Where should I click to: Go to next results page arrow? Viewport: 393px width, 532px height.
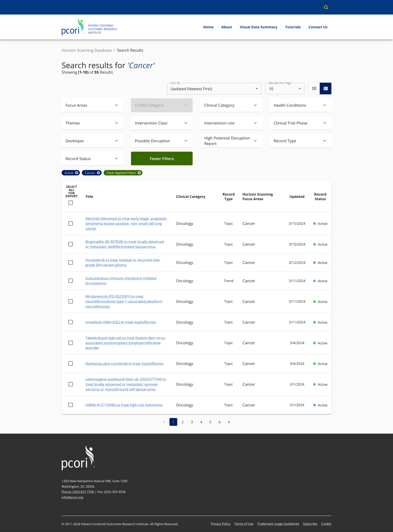point(229,422)
